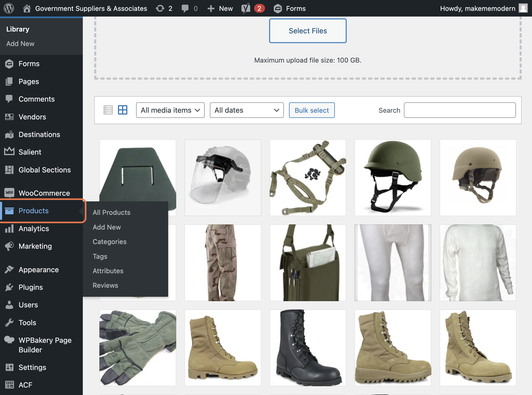Click the plus New icon
The image size is (532, 395).
(x=211, y=8)
